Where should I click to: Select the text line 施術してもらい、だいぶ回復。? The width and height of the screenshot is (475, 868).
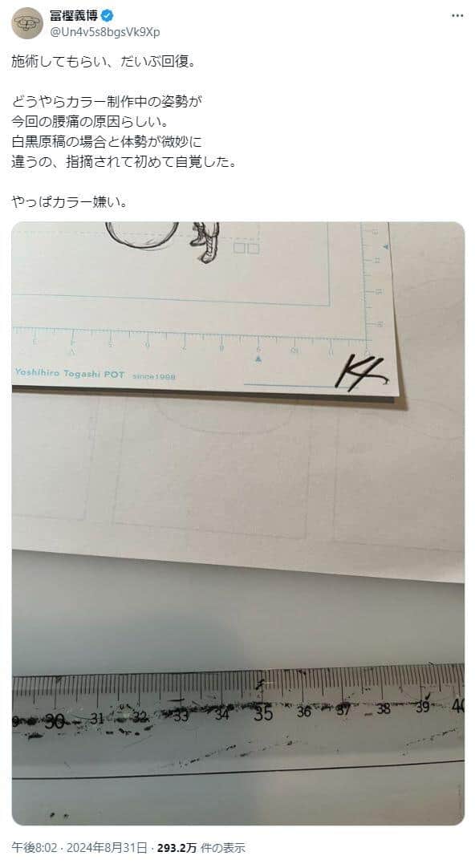[x=104, y=62]
